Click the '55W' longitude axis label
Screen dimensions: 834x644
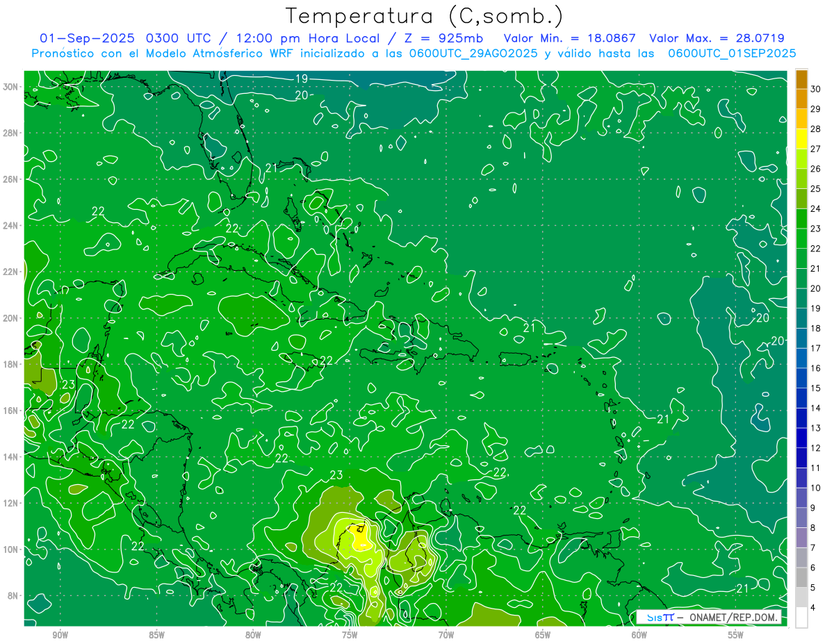(x=736, y=635)
